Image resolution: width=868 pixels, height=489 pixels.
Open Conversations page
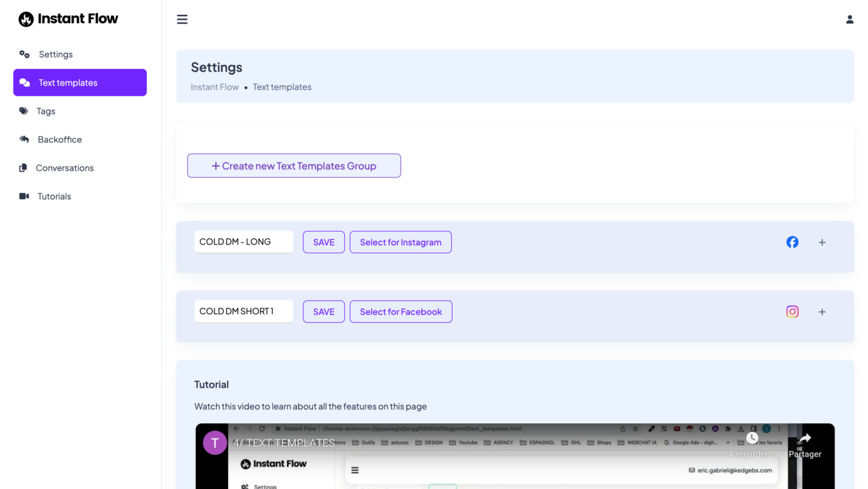pyautogui.click(x=80, y=168)
